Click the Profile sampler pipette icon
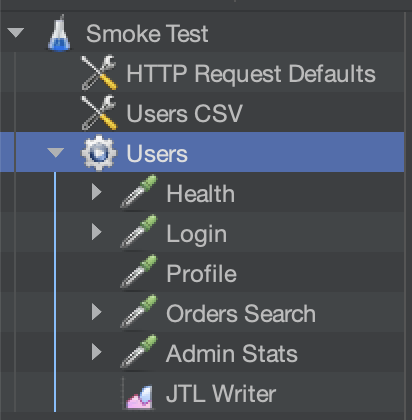Viewport: 412px width, 420px height. point(139,272)
